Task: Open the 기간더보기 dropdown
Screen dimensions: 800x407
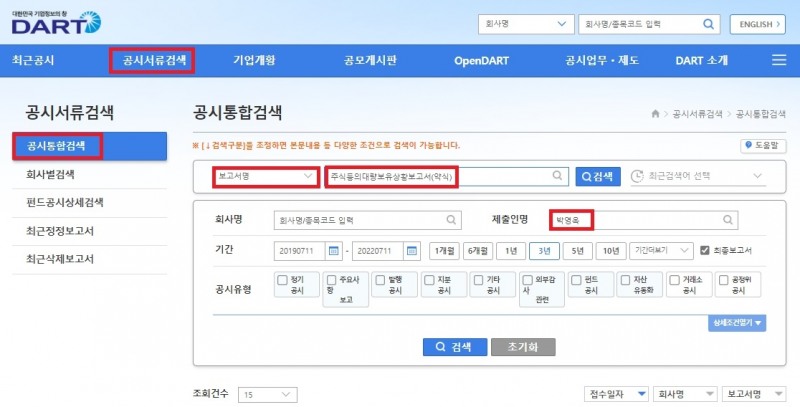Action: pos(661,250)
